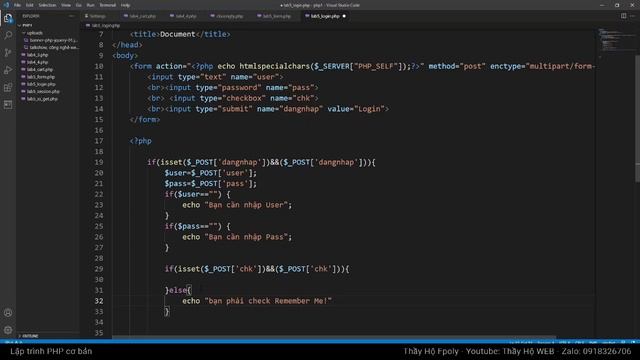The image size is (640, 360).
Task: Click the </form> closing tag
Action: (x=144, y=120)
